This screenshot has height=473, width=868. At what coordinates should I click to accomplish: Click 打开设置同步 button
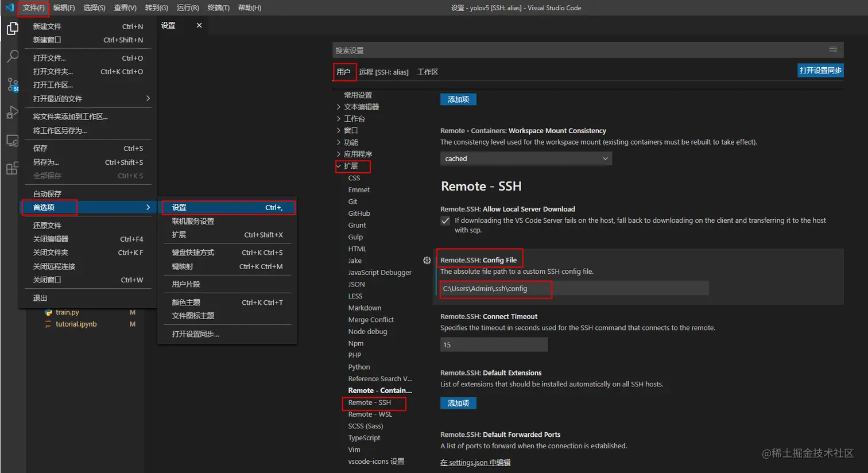(820, 71)
